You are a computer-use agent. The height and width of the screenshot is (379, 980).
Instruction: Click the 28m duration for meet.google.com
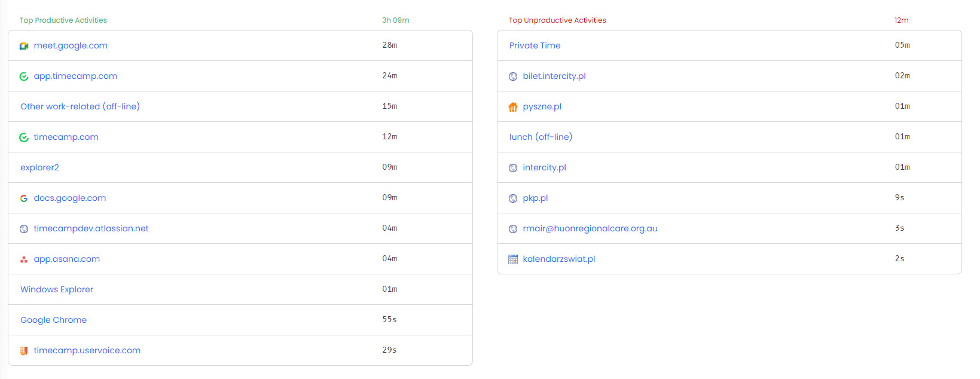pyautogui.click(x=390, y=45)
